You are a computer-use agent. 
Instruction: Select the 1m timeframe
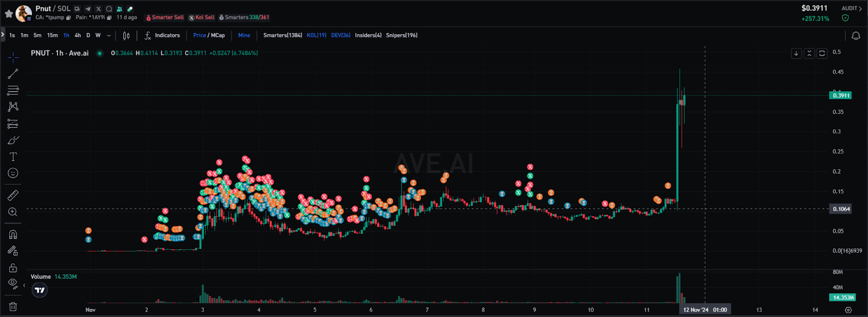click(24, 35)
